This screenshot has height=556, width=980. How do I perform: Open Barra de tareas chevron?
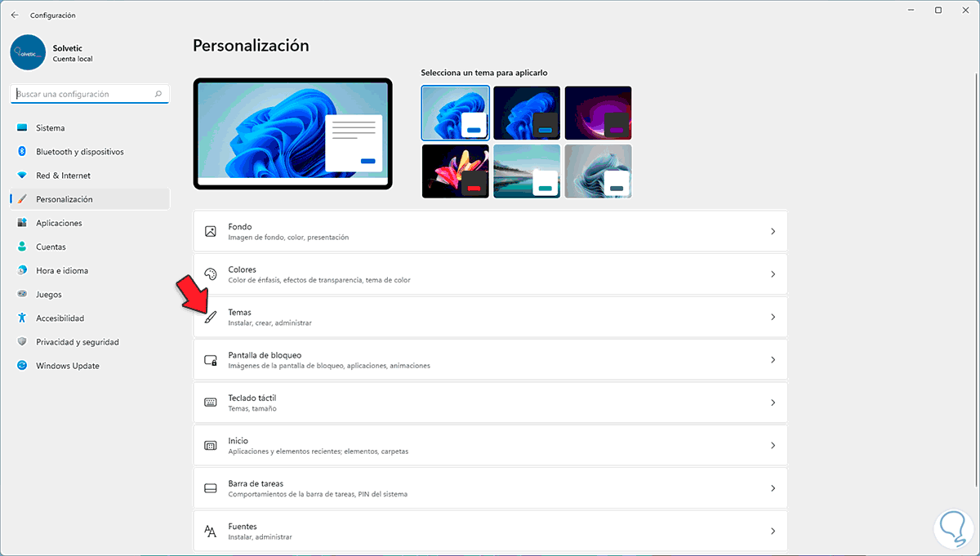[773, 488]
